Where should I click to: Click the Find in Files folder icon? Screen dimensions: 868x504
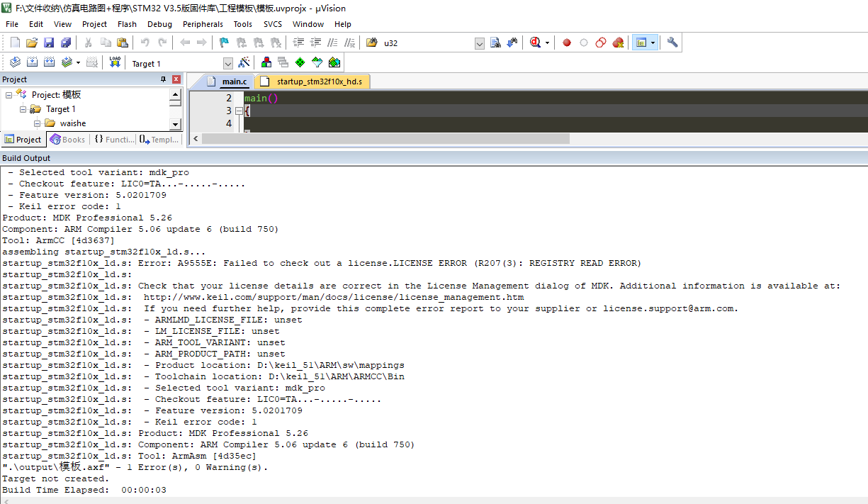point(371,43)
